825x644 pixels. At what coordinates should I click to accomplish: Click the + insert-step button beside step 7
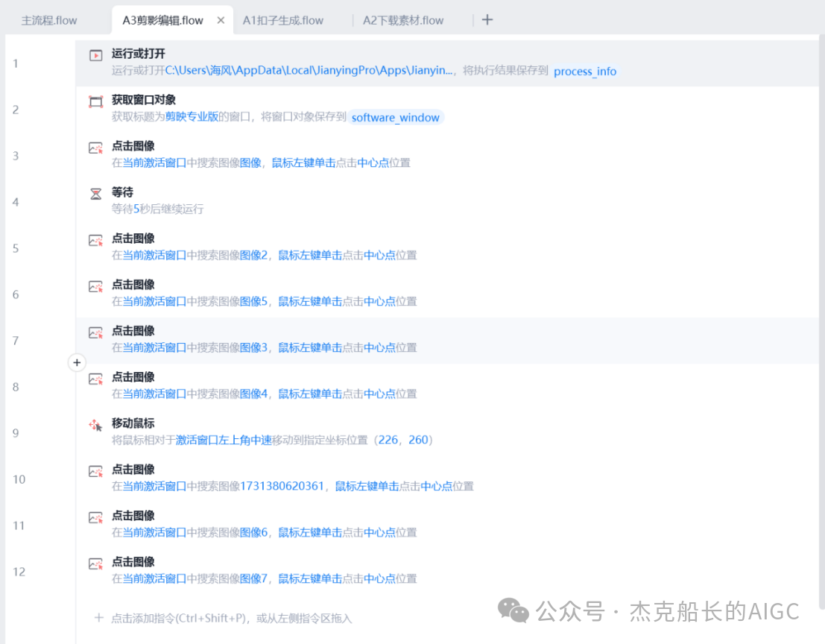(x=77, y=362)
